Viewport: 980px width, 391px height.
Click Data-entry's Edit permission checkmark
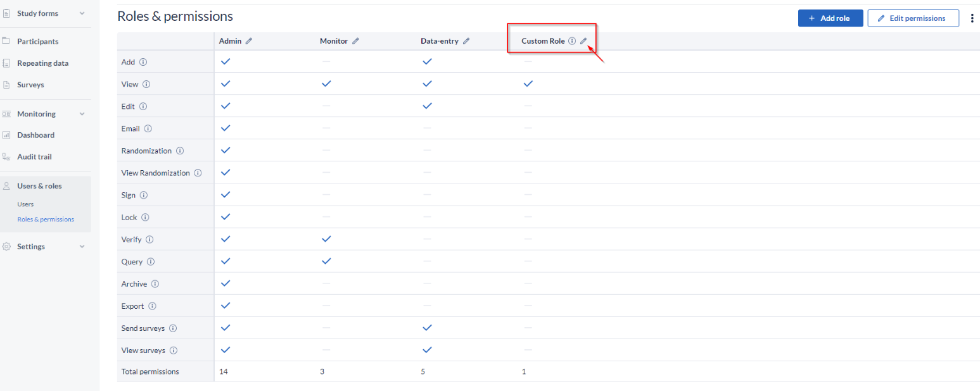pos(427,106)
